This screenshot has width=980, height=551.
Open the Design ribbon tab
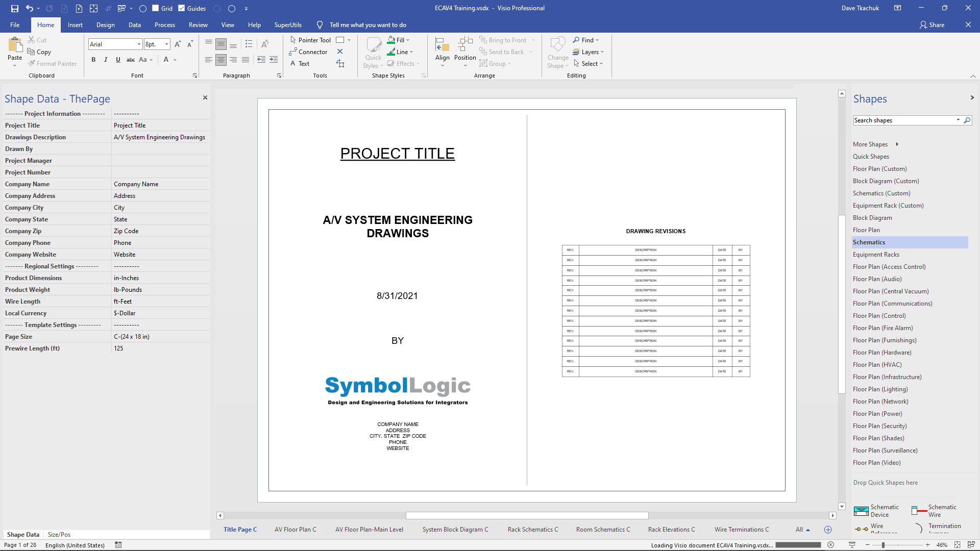(x=105, y=24)
